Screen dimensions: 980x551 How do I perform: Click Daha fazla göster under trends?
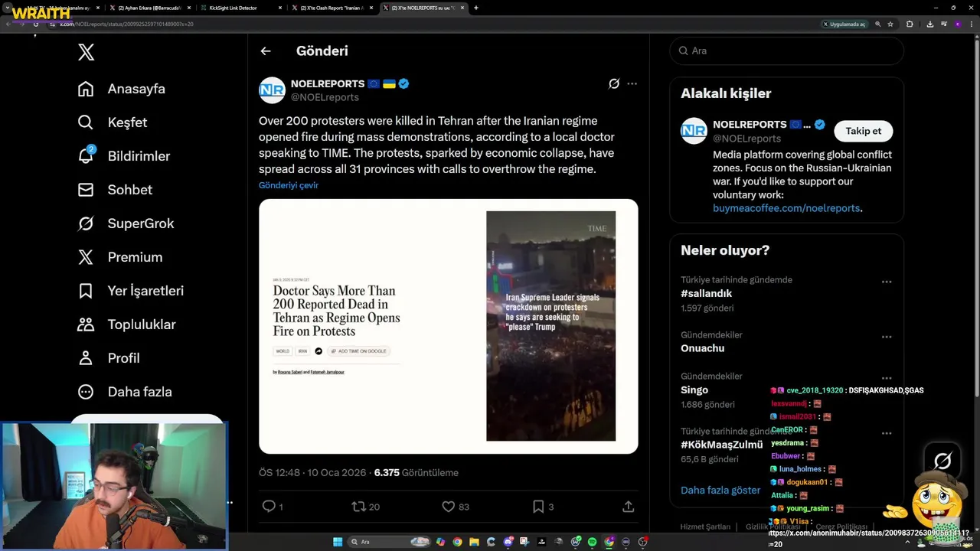pos(720,490)
